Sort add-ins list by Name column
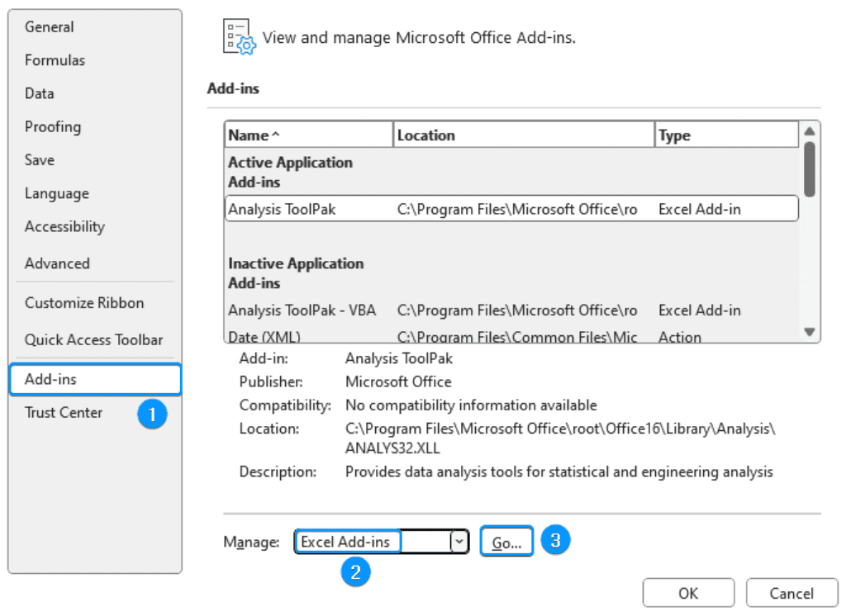Screen dimensions: 846x616 (309, 135)
